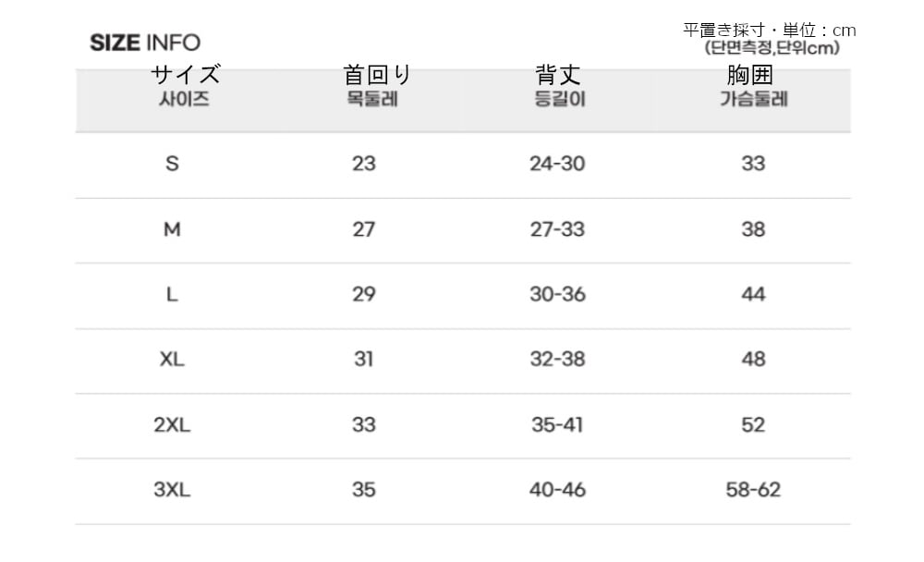Click chest value 52 in 2XL row

click(x=753, y=425)
